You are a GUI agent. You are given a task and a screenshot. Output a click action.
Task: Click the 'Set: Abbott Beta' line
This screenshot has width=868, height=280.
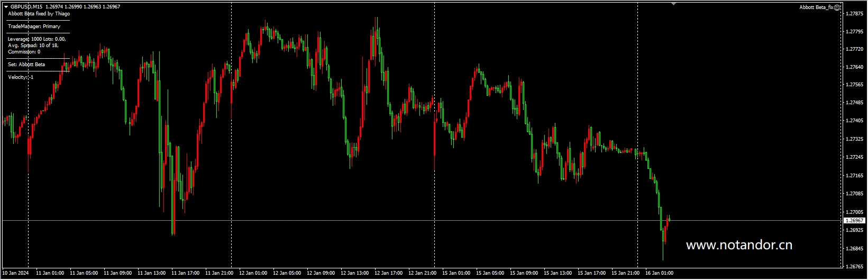point(26,65)
